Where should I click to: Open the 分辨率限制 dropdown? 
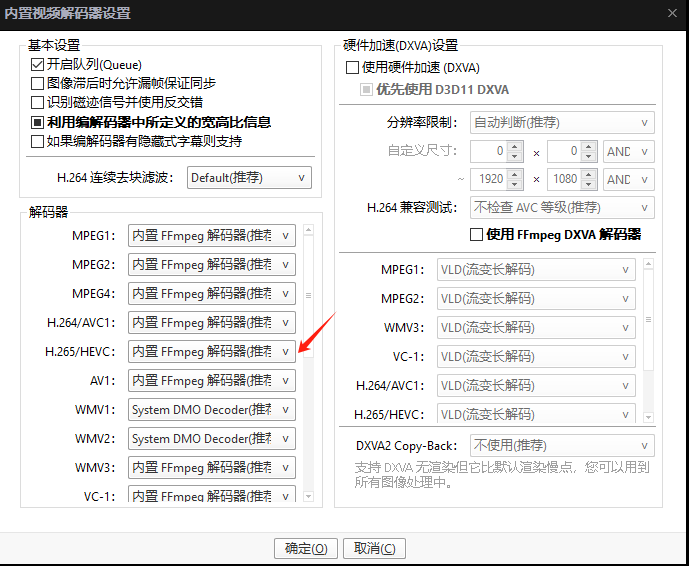point(562,123)
